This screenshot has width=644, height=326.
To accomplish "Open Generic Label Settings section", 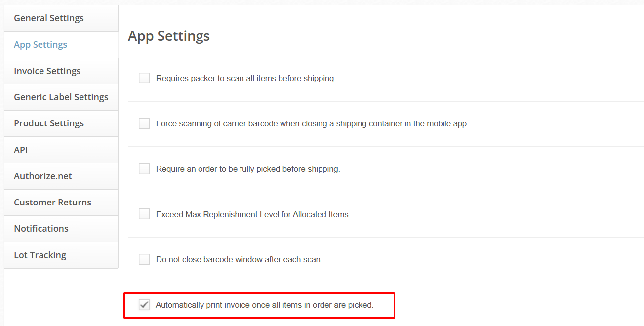I will [61, 97].
